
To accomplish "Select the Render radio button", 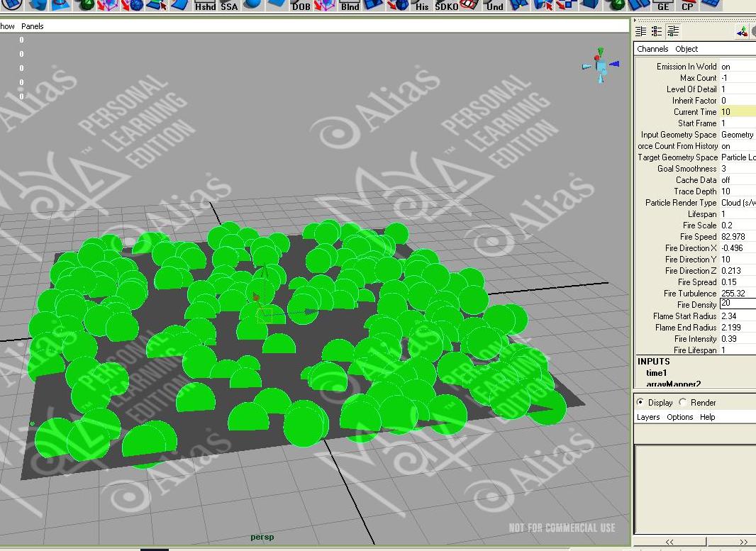I will point(683,402).
